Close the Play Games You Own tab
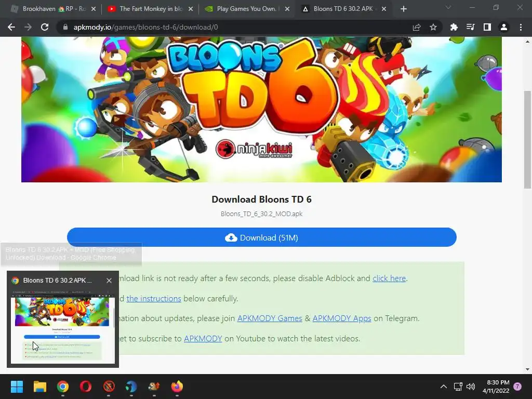The width and height of the screenshot is (532, 399). pos(287,9)
